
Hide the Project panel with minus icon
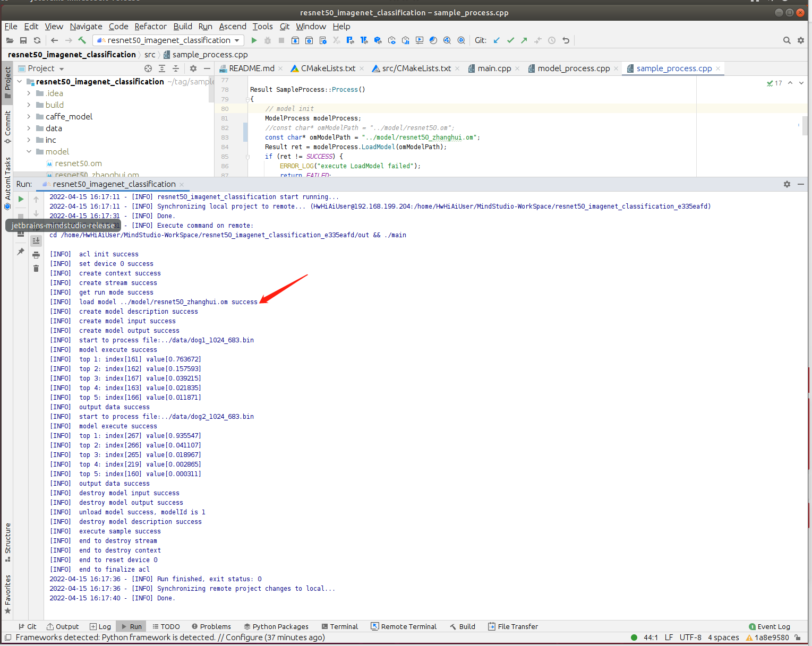(x=207, y=68)
